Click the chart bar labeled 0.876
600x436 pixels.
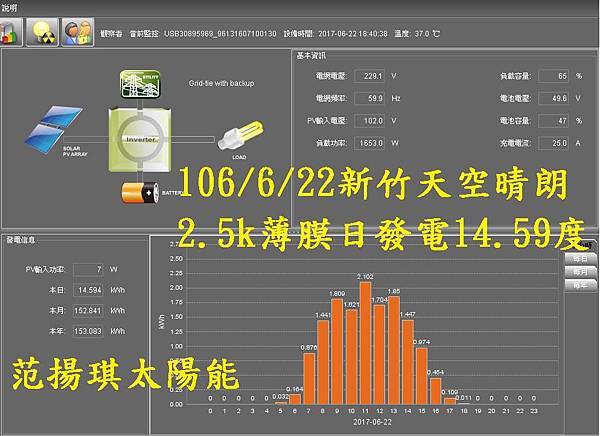pos(309,379)
